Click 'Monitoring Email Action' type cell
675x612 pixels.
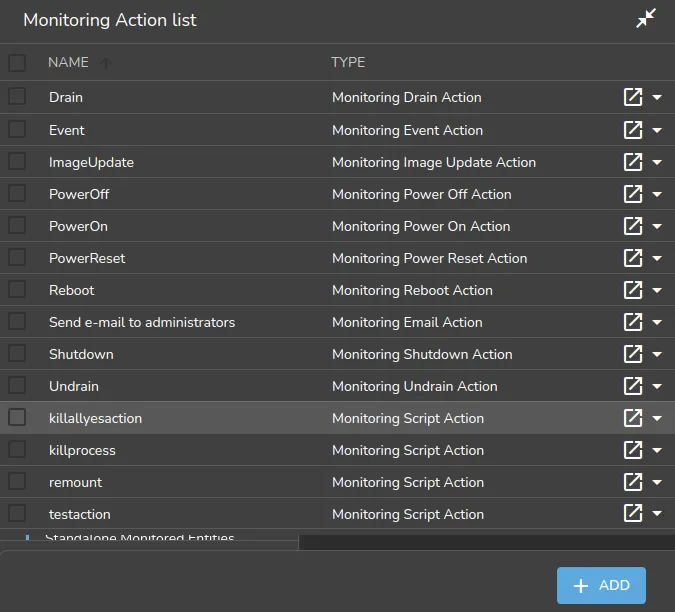click(407, 322)
